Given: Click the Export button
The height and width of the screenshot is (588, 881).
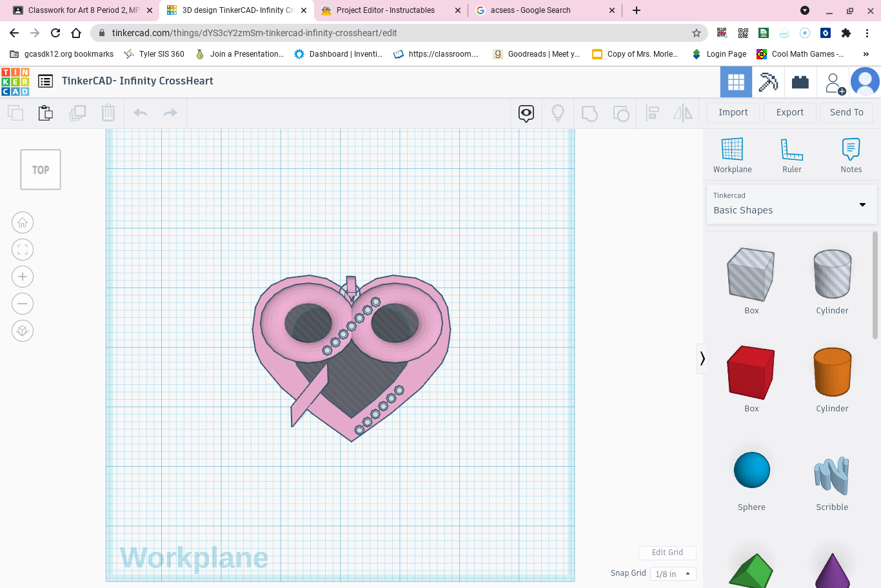Looking at the screenshot, I should pos(789,112).
